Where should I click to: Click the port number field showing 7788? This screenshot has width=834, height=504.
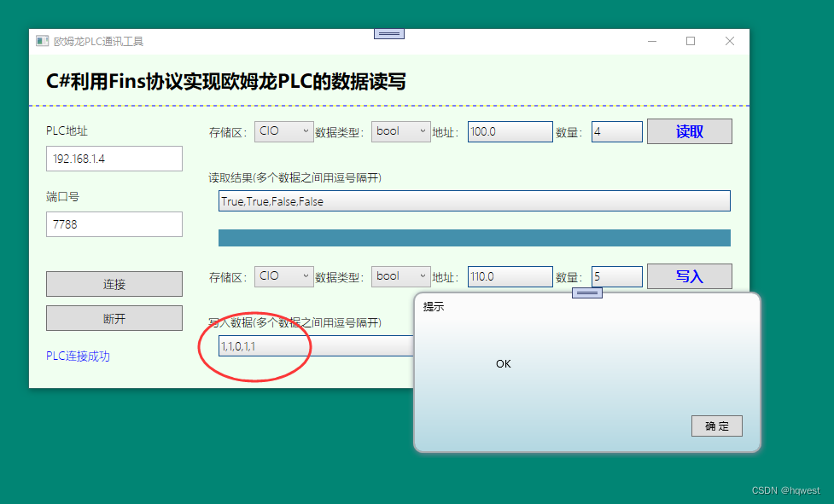[x=114, y=224]
